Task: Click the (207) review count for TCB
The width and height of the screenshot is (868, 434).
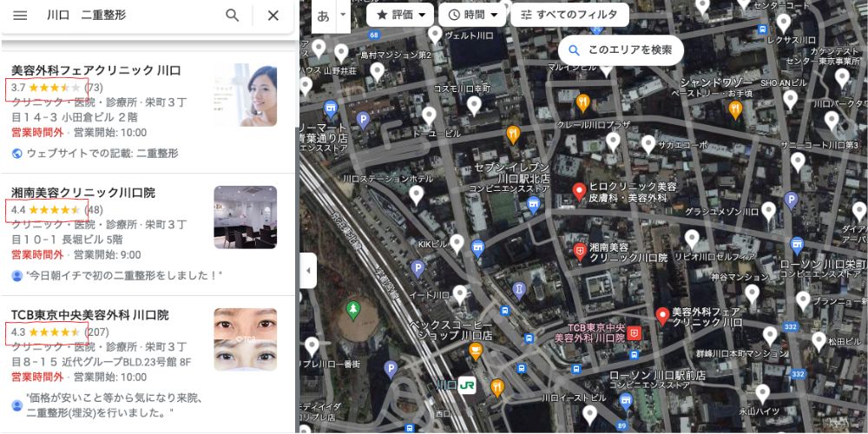Action: 96,332
